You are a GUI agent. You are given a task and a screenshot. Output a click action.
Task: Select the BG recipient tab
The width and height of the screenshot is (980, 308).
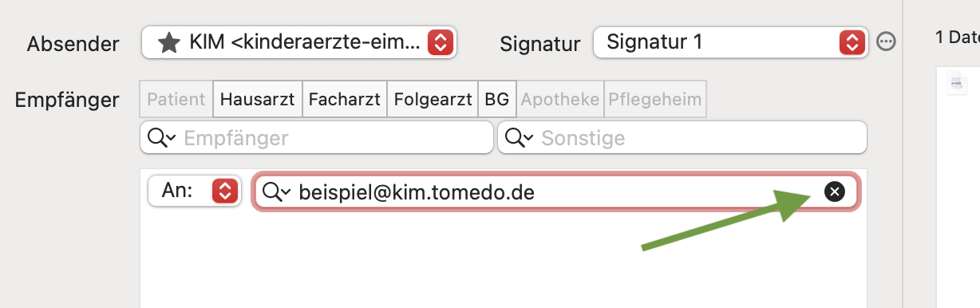[x=496, y=100]
